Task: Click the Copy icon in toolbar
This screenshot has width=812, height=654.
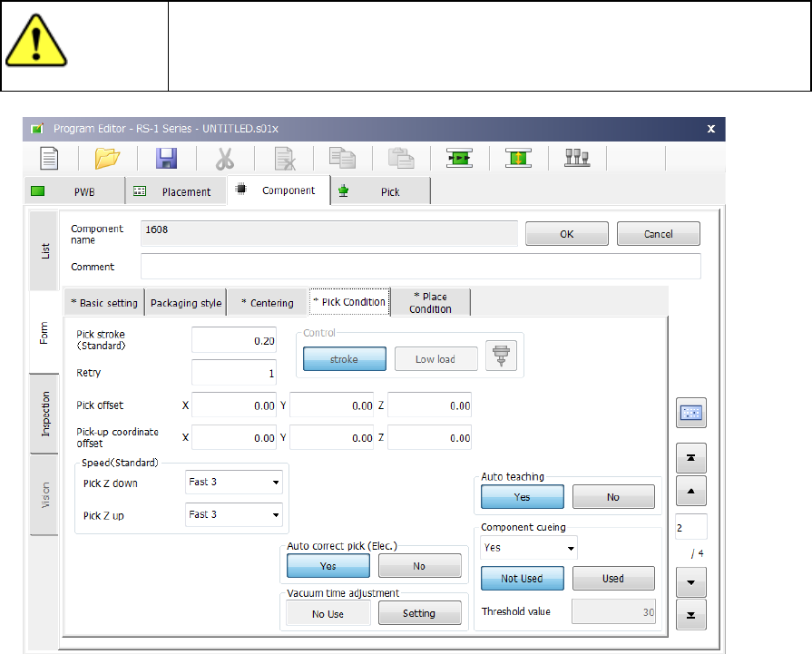Action: [342, 158]
